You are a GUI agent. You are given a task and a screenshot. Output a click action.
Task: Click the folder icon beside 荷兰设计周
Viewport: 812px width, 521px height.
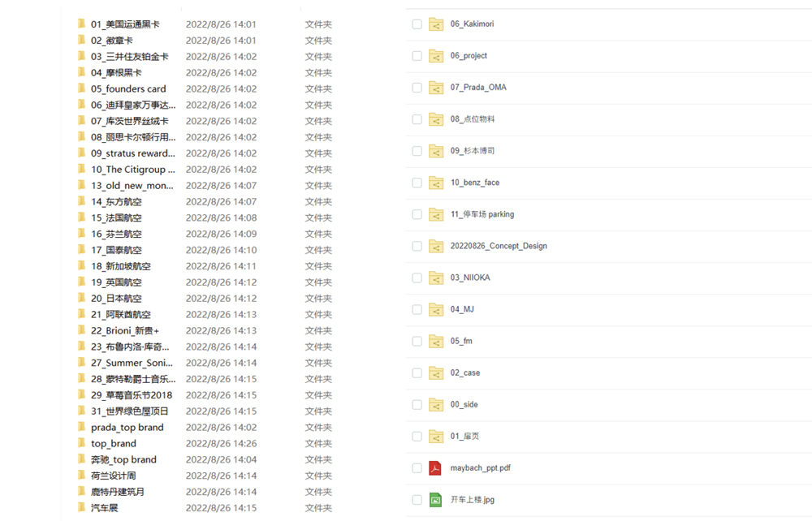click(x=81, y=475)
